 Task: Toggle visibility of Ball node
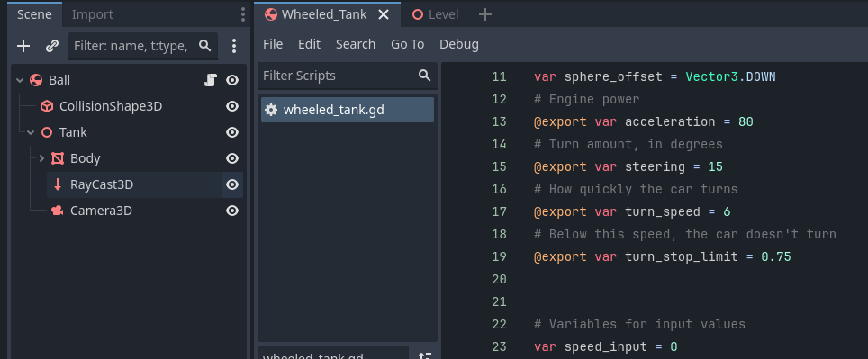(232, 80)
